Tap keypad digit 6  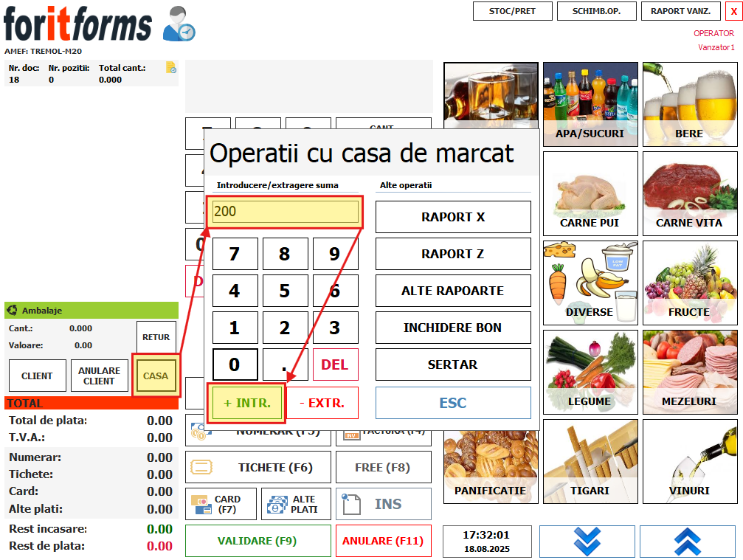click(336, 291)
